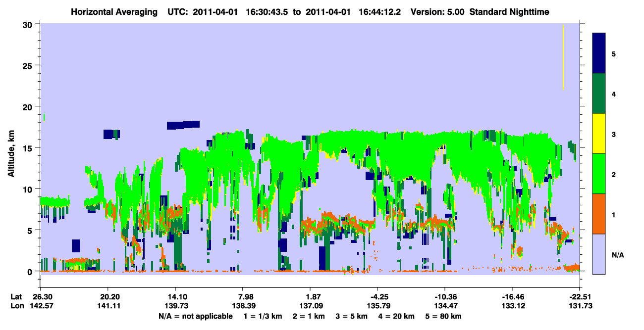The width and height of the screenshot is (644, 330).
Task: Click the 0 altitude tick label
Action: (31, 271)
